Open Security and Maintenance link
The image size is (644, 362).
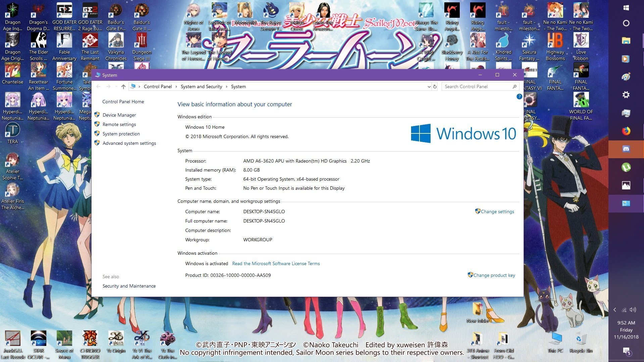129,286
